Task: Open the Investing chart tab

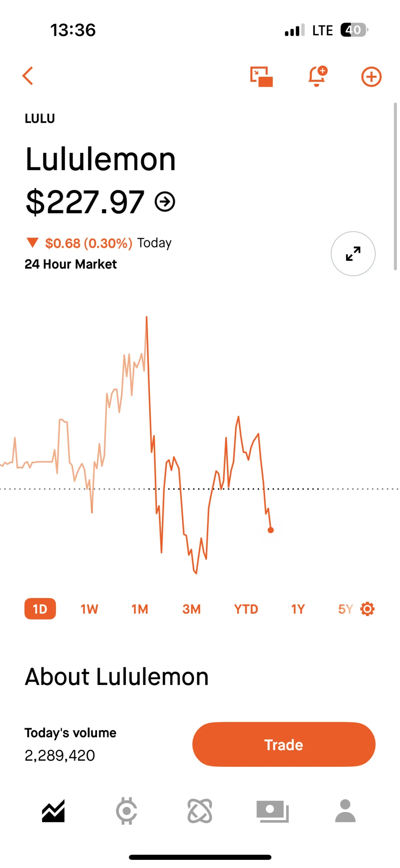Action: (53, 811)
